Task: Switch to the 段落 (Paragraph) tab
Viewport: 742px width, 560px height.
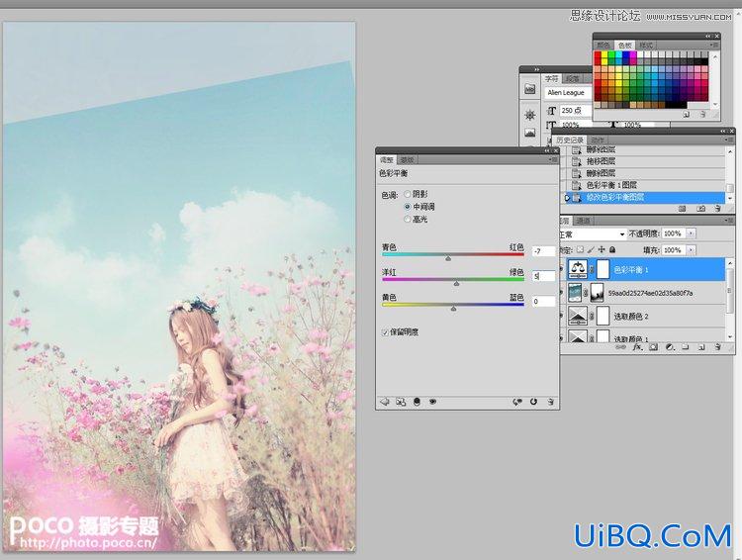Action: (572, 78)
